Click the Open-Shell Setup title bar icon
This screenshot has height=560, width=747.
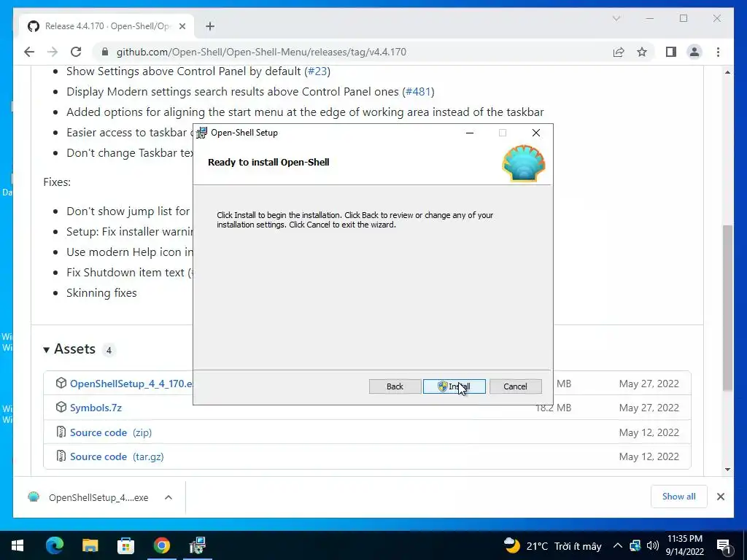(201, 133)
